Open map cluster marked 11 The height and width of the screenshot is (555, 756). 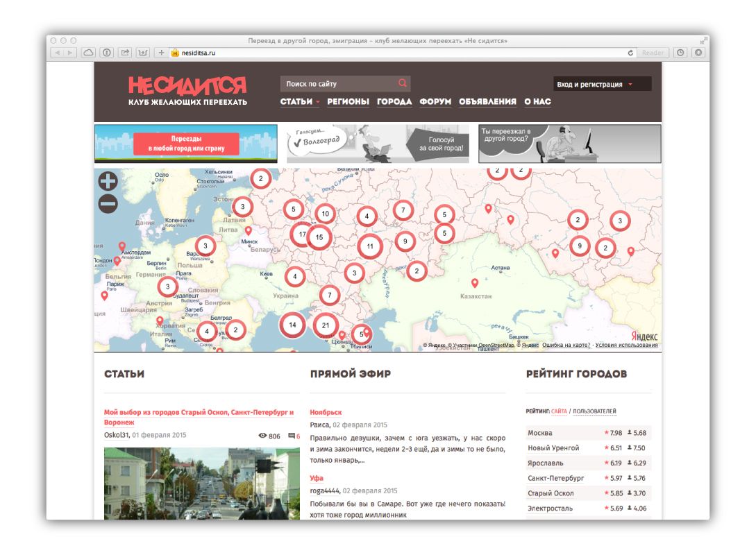370,246
